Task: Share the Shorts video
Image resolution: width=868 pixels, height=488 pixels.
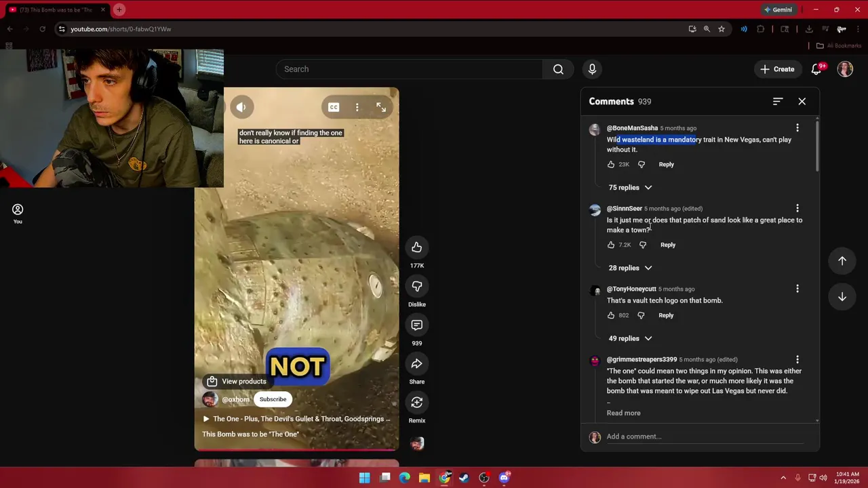Action: [417, 364]
